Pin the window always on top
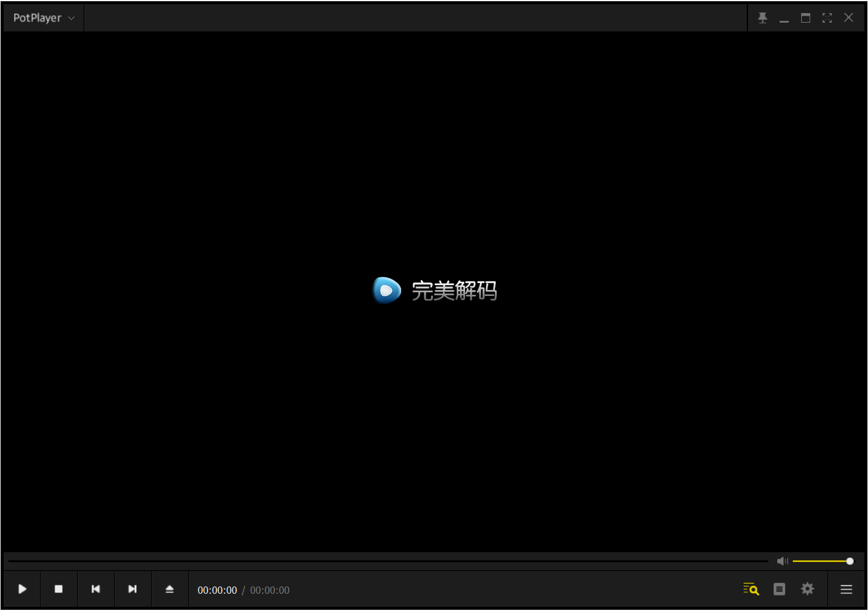 762,18
